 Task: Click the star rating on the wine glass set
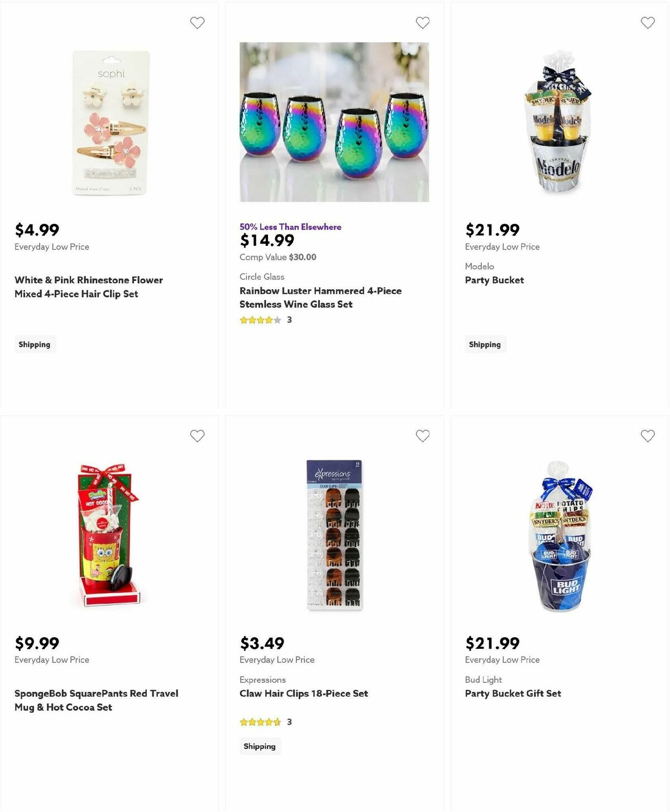click(x=260, y=319)
